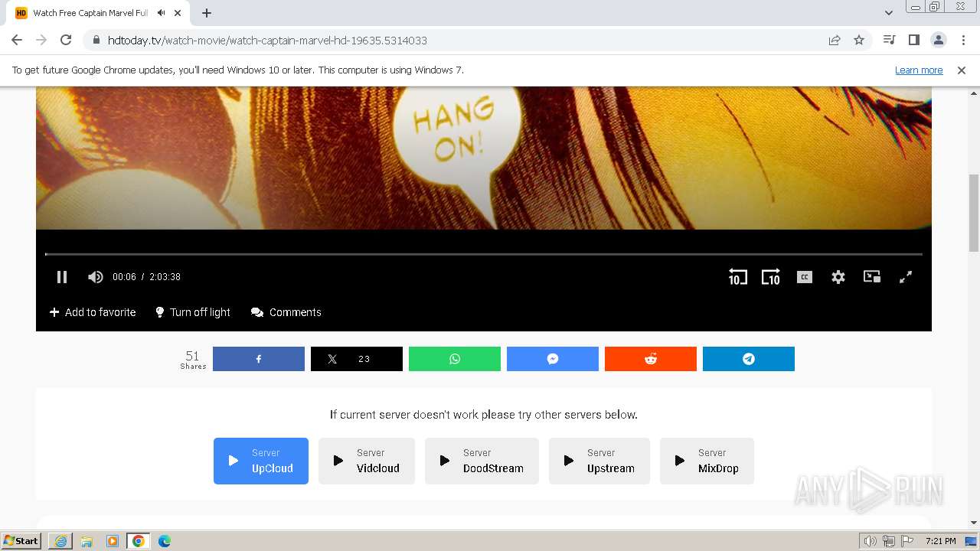Share via Telegram
Image resolution: width=980 pixels, height=551 pixels.
tap(749, 359)
